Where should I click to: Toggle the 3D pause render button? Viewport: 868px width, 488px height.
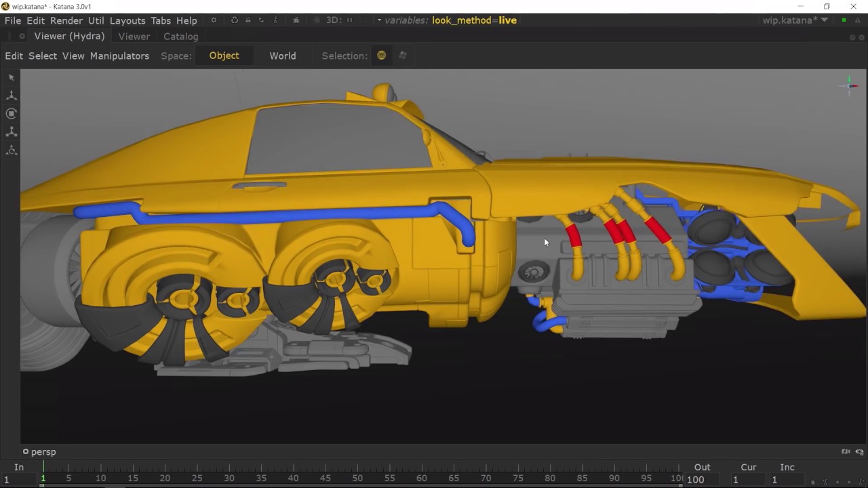350,20
